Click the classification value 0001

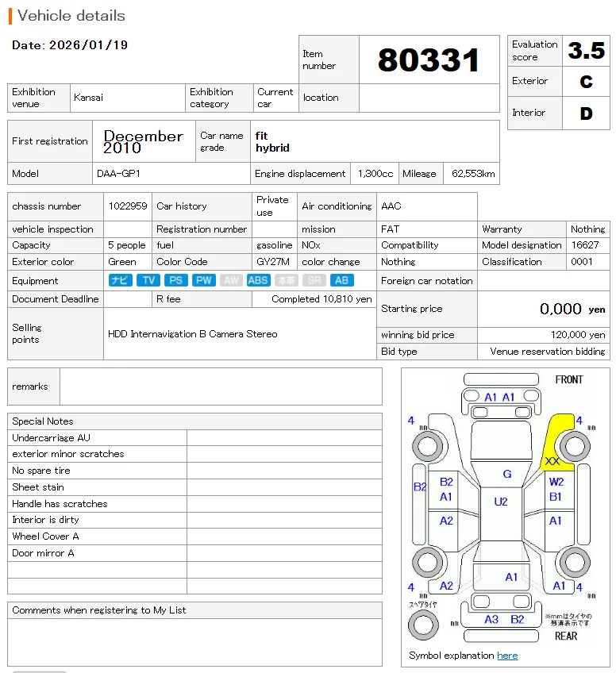click(x=581, y=262)
